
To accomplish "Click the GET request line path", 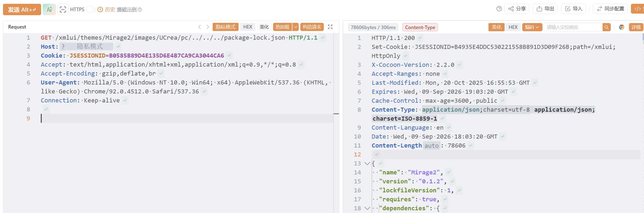I will (170, 38).
